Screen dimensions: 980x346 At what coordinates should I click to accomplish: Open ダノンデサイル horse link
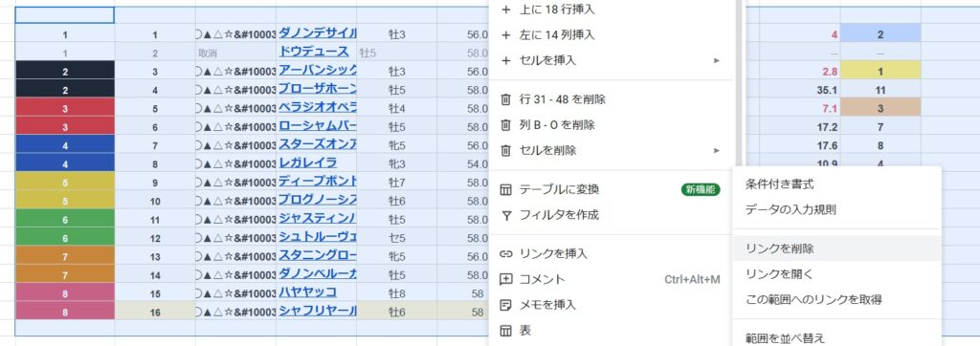[x=317, y=33]
